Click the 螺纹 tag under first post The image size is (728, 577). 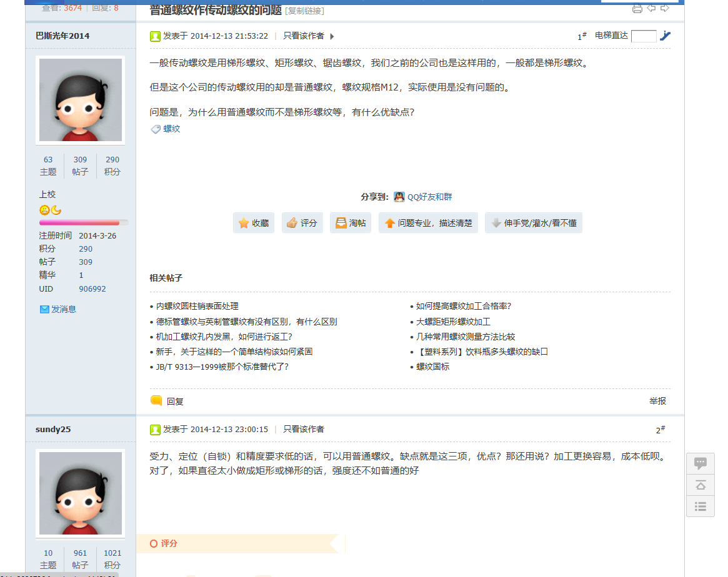coord(171,129)
